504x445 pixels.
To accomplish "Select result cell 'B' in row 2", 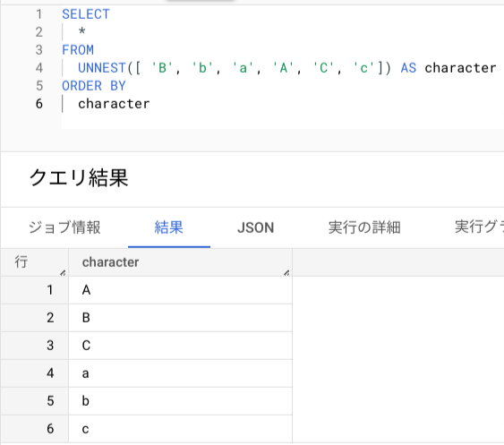I will pyautogui.click(x=180, y=318).
